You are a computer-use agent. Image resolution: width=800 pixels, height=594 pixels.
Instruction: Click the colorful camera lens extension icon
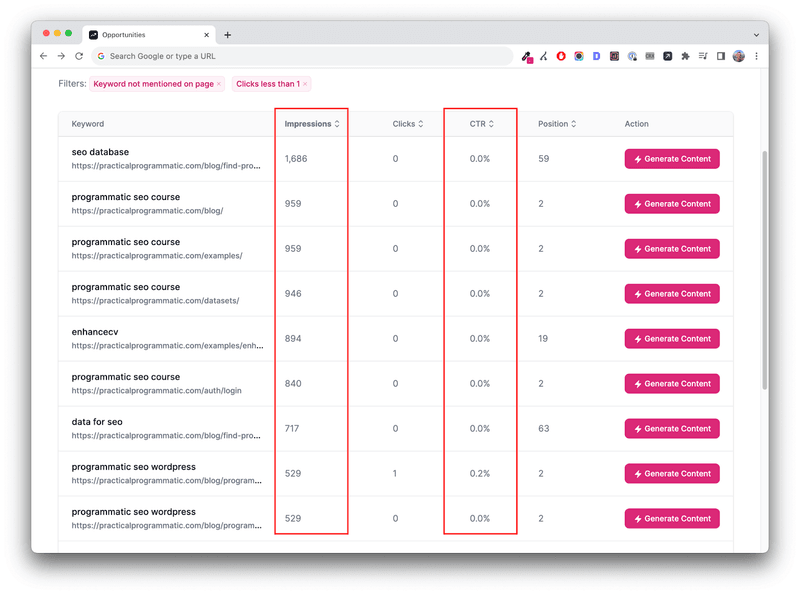579,56
